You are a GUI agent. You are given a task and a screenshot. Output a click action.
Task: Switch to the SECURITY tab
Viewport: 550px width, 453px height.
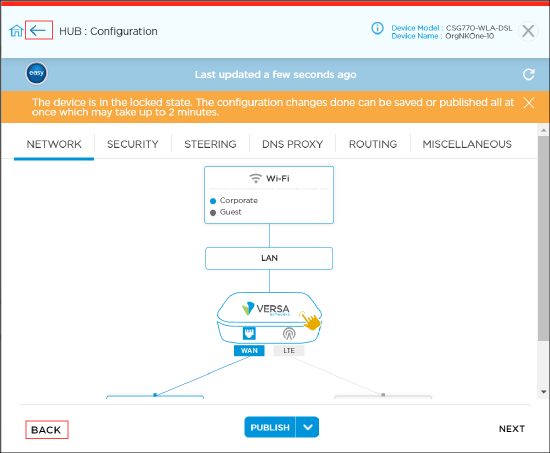(133, 144)
